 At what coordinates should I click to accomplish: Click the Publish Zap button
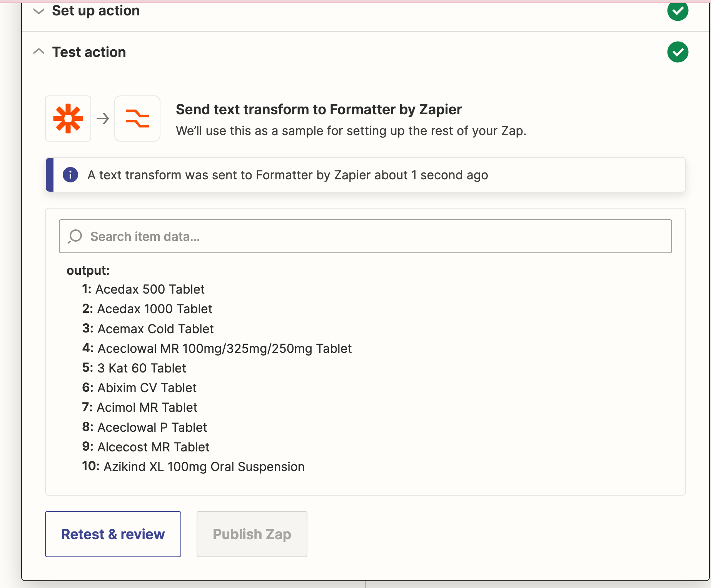click(252, 534)
